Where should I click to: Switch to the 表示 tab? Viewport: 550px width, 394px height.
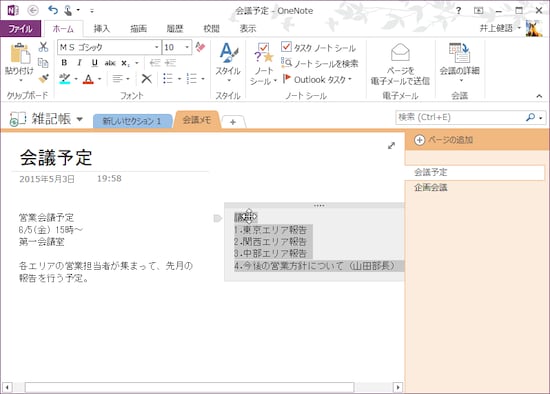248,29
